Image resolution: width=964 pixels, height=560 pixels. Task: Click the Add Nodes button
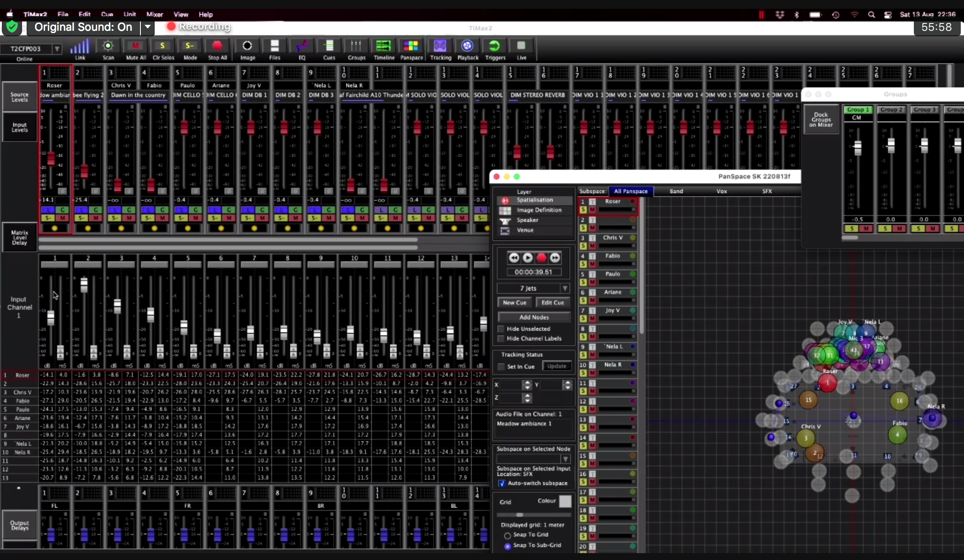pos(534,317)
